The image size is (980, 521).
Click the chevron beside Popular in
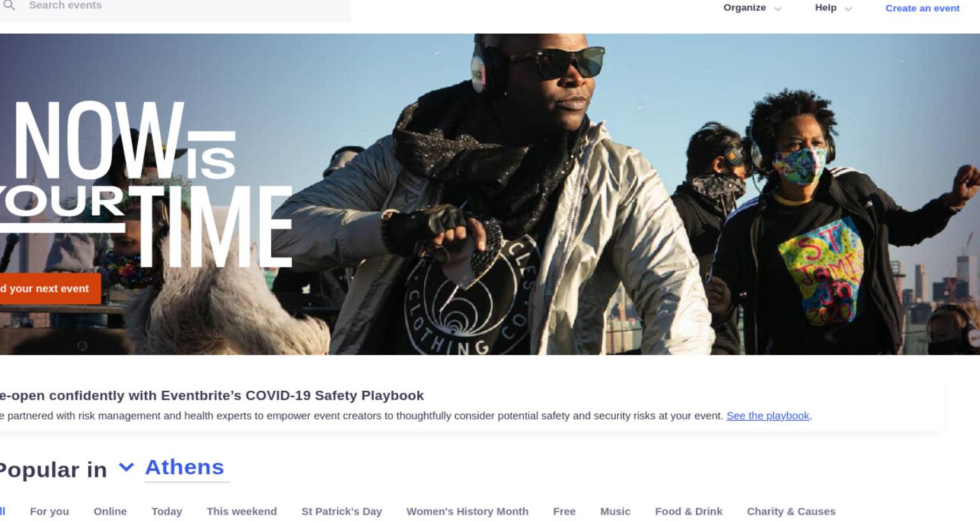pos(126,467)
